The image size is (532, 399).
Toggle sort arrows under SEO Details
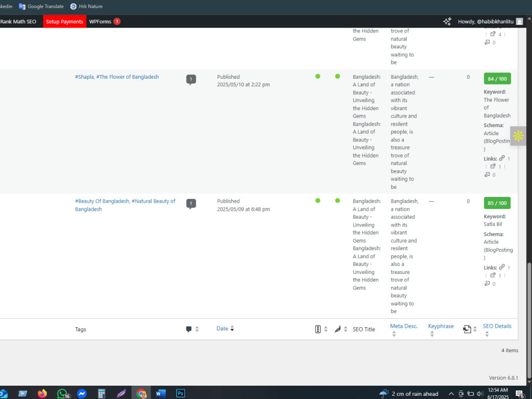[x=487, y=334]
